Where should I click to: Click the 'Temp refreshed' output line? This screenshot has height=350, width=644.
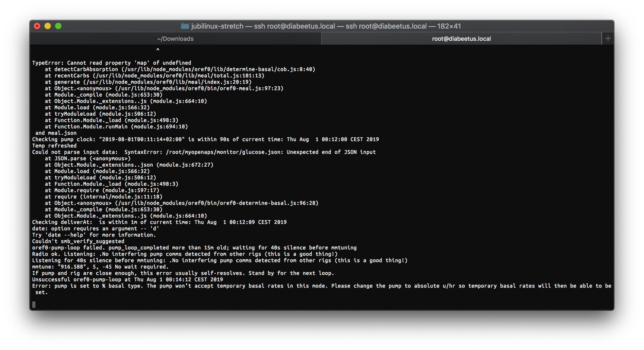point(54,146)
